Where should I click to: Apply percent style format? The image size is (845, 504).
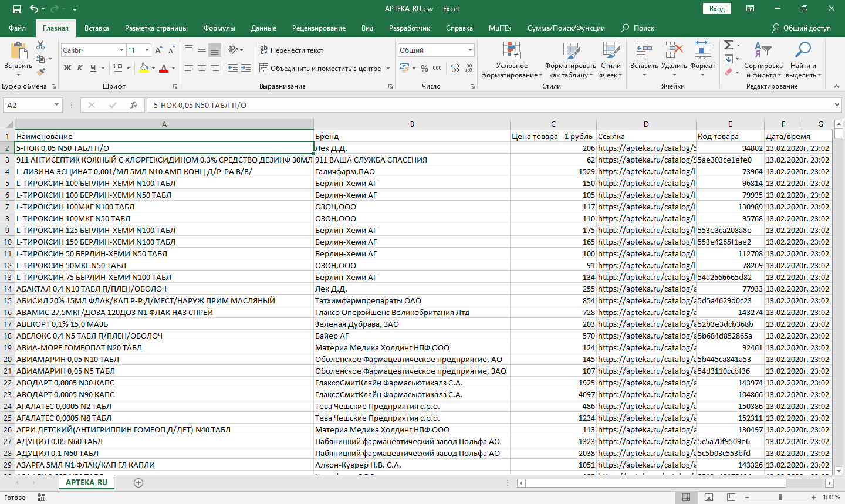tap(424, 69)
